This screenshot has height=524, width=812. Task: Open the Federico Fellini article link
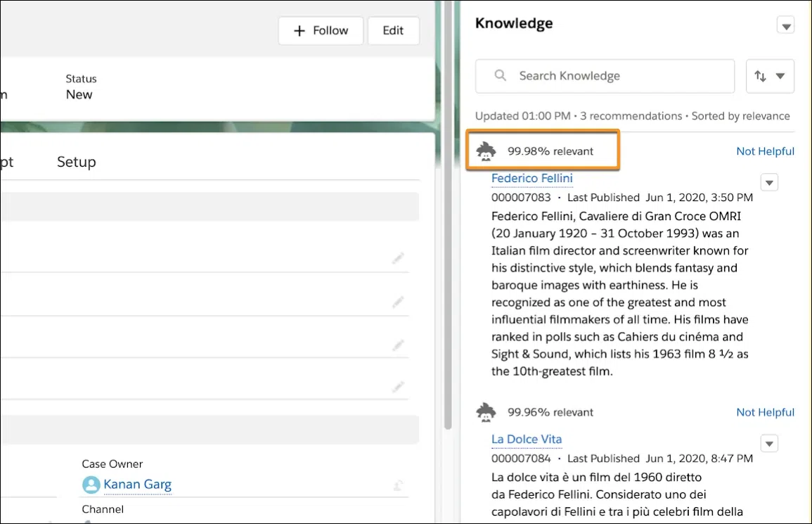(x=531, y=178)
